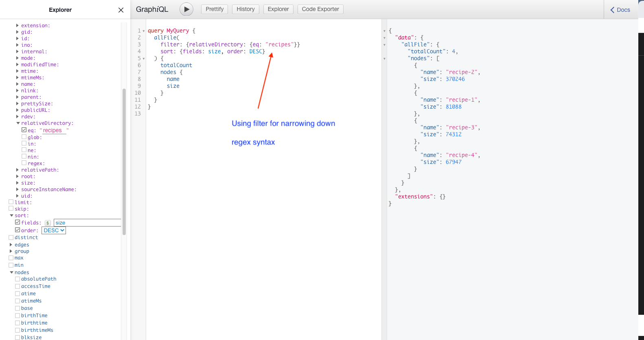Click totalCount in the query editor

[x=176, y=65]
